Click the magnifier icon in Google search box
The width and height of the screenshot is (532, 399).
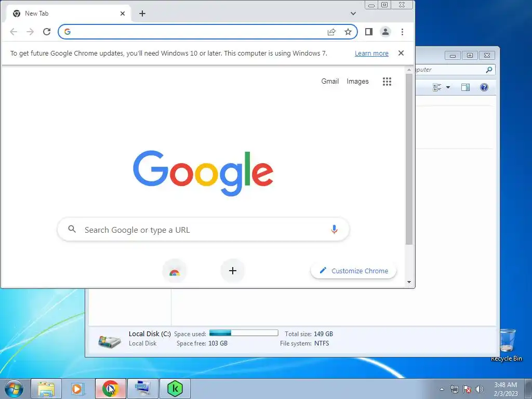tap(72, 229)
